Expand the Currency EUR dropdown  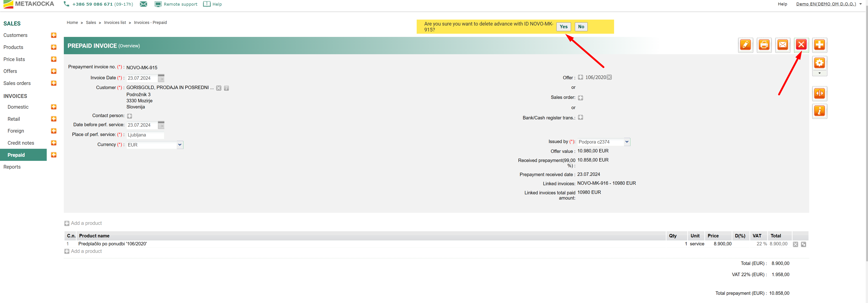pyautogui.click(x=180, y=145)
